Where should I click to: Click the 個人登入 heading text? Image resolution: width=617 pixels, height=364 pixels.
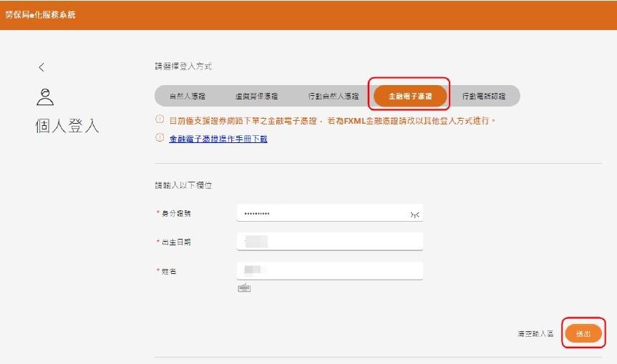67,126
